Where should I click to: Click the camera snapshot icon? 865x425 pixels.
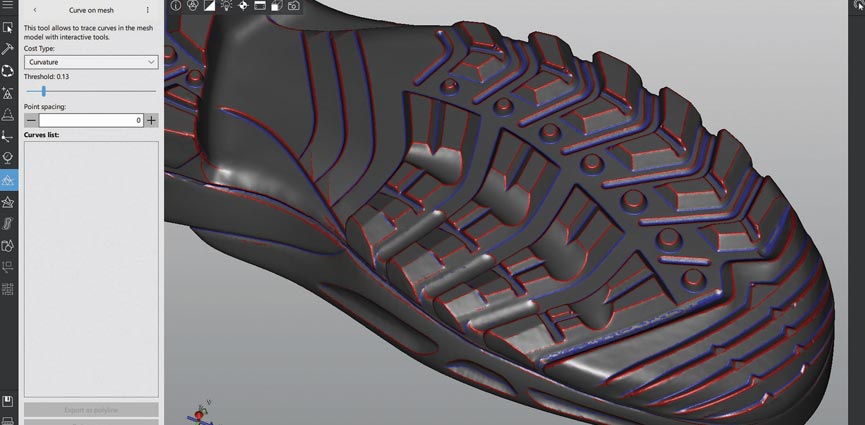coord(293,6)
